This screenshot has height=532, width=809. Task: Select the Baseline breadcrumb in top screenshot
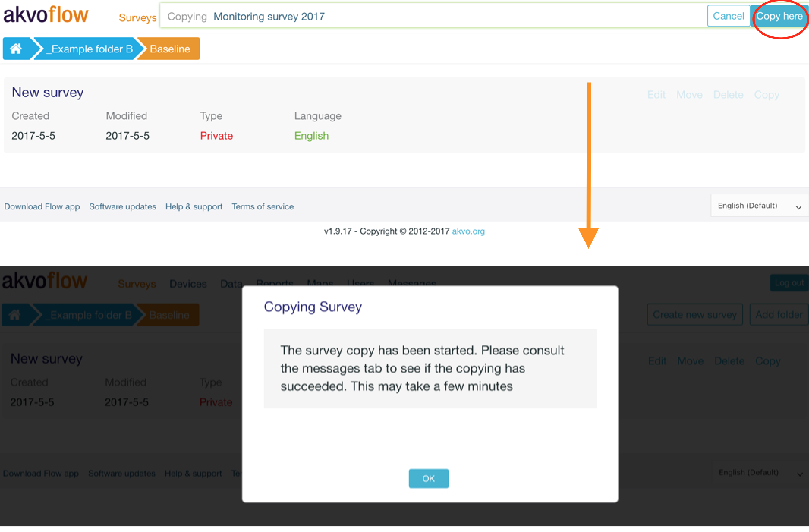[x=170, y=49]
